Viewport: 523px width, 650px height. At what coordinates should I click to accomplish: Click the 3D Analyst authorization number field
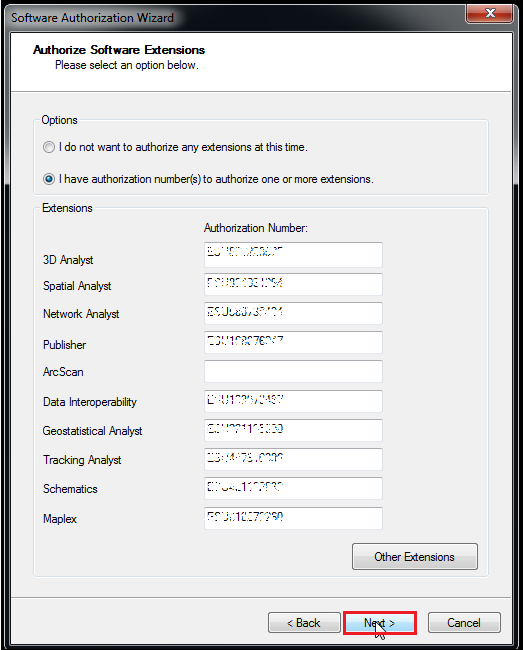click(x=293, y=255)
